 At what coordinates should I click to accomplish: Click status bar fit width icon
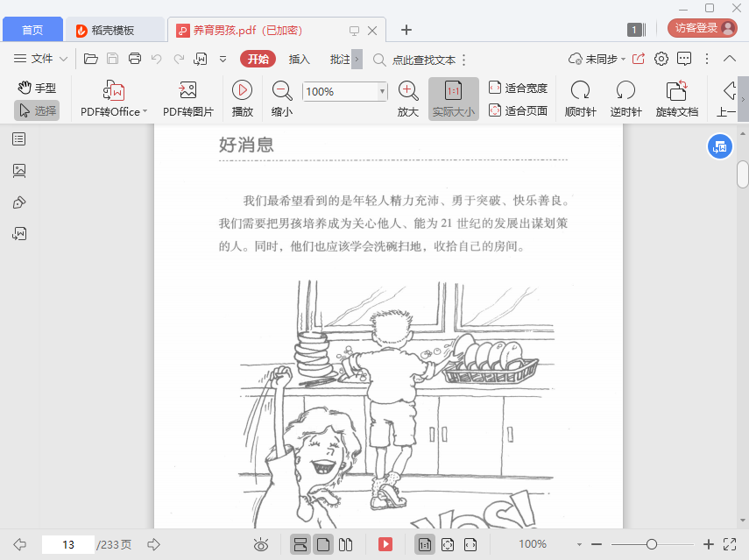click(470, 544)
